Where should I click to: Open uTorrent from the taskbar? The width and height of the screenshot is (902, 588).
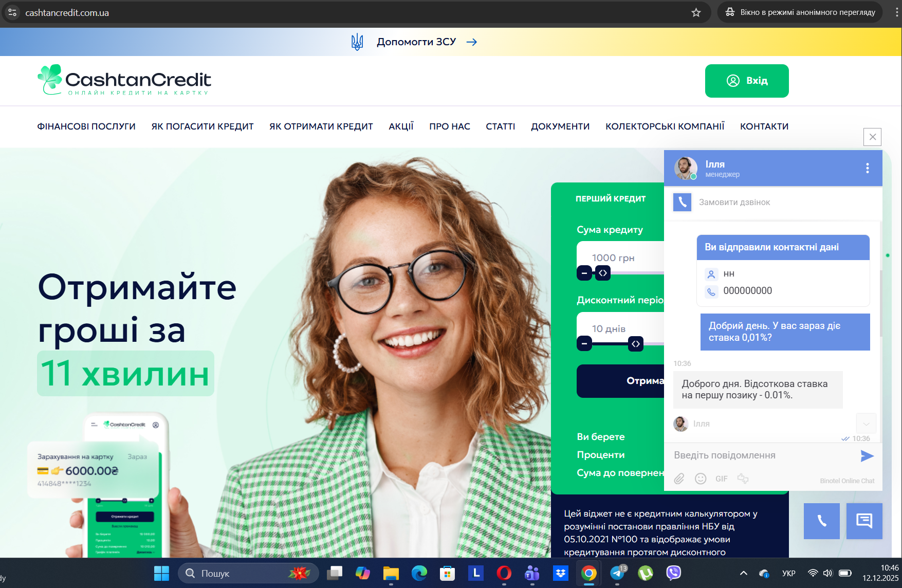[646, 573]
